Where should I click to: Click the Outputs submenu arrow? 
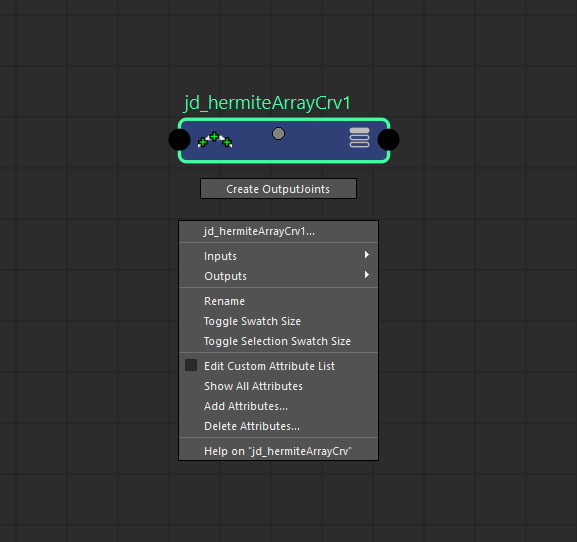point(367,274)
